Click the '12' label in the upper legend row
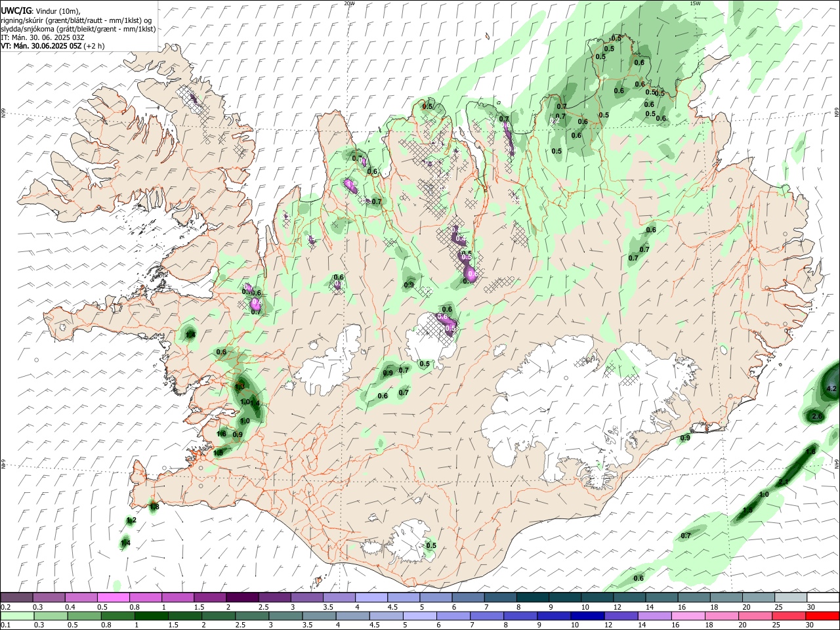Viewport: 840px width, 630px height. pyautogui.click(x=618, y=607)
